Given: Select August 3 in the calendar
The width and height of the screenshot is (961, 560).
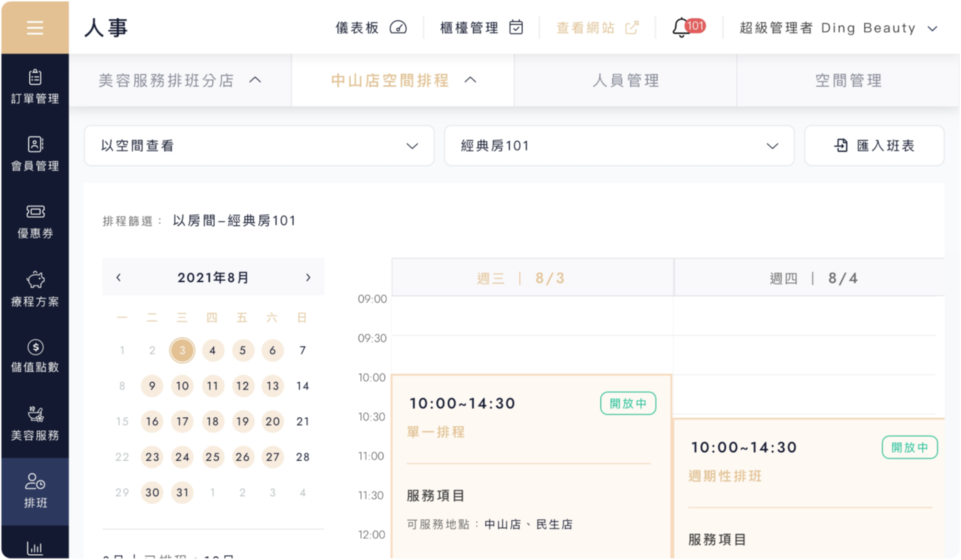Looking at the screenshot, I should point(182,350).
